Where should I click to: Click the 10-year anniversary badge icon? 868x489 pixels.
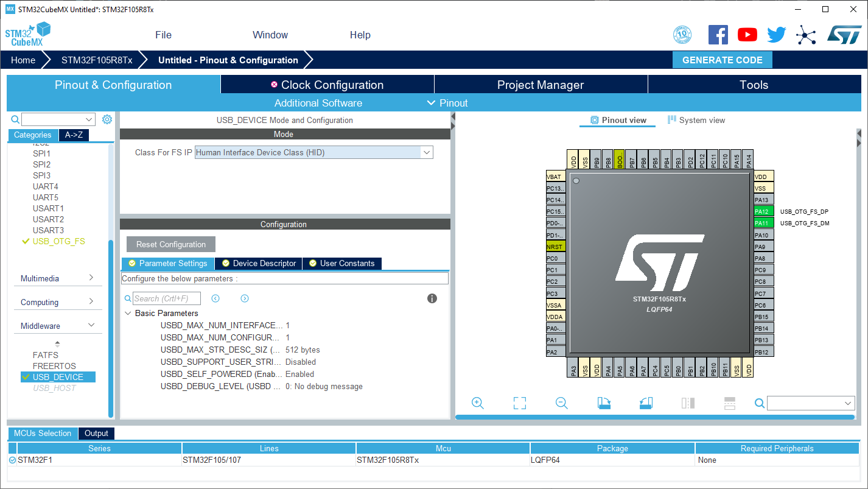point(682,35)
